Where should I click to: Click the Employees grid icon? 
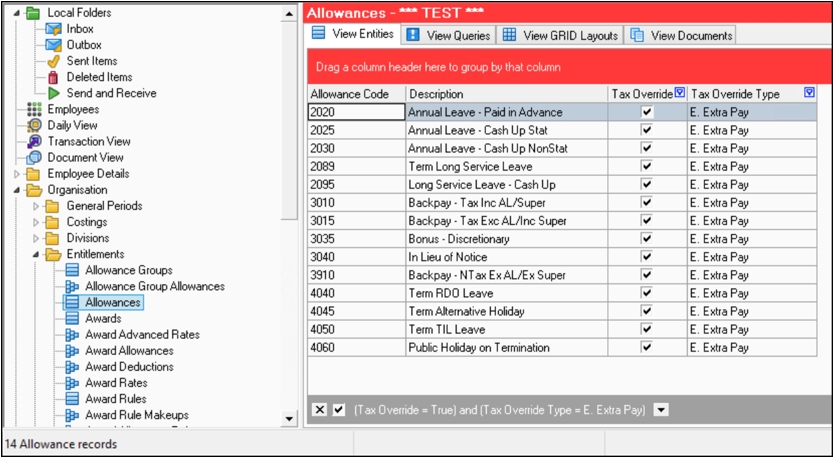34,109
